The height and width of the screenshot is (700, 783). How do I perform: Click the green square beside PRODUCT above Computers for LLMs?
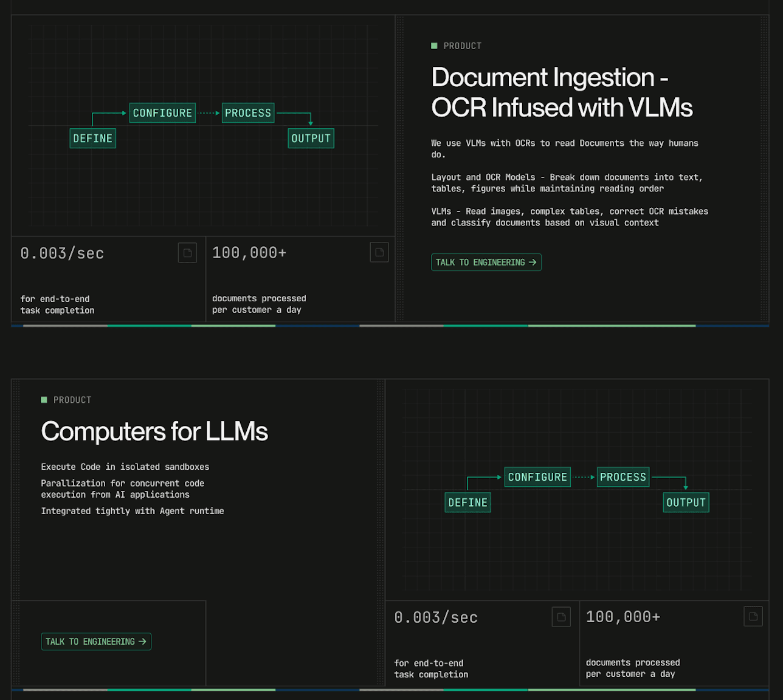(44, 400)
